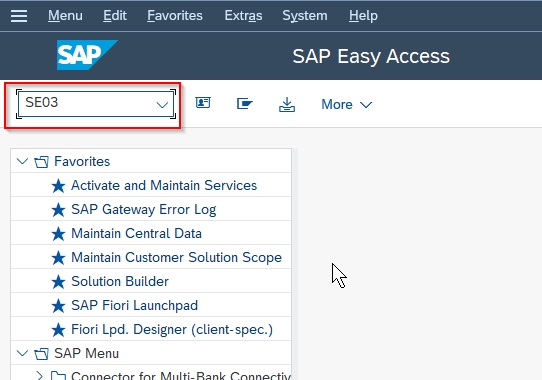
Task: Open Solution Builder favorite
Action: (120, 281)
